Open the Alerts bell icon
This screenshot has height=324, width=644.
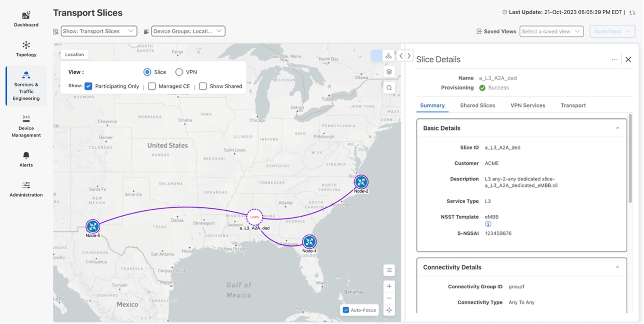point(26,156)
